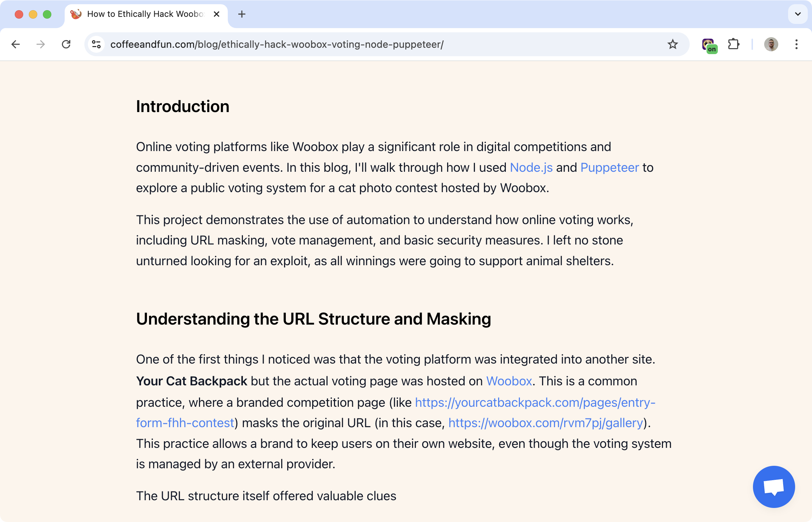The height and width of the screenshot is (522, 812).
Task: Open the blue chat widget bubble
Action: point(774,487)
